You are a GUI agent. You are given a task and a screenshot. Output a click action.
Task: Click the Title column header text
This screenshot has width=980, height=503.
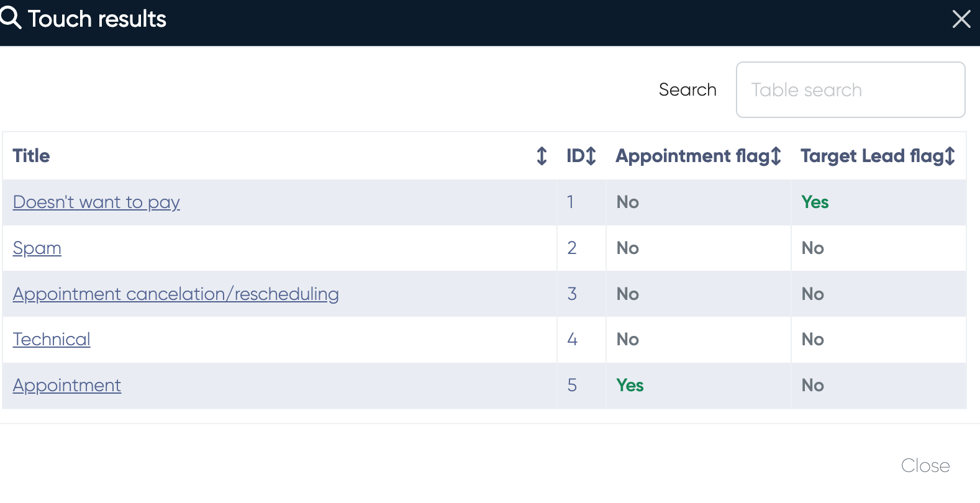click(32, 156)
